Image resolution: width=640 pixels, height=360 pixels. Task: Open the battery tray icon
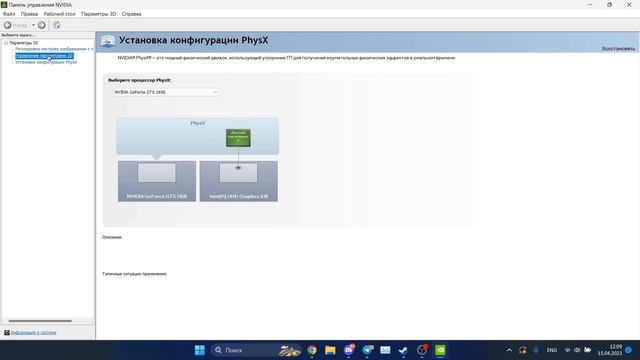click(587, 350)
